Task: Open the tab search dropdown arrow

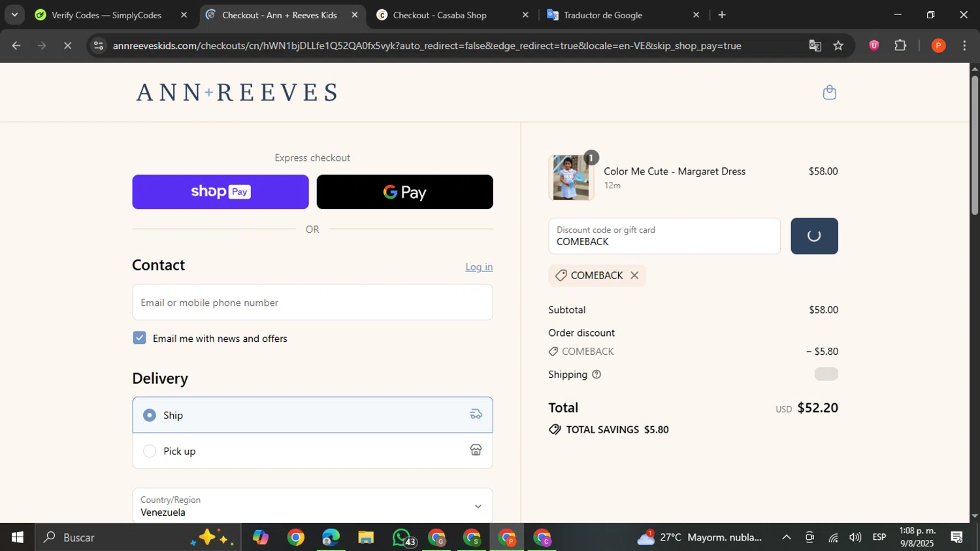Action: coord(14,14)
